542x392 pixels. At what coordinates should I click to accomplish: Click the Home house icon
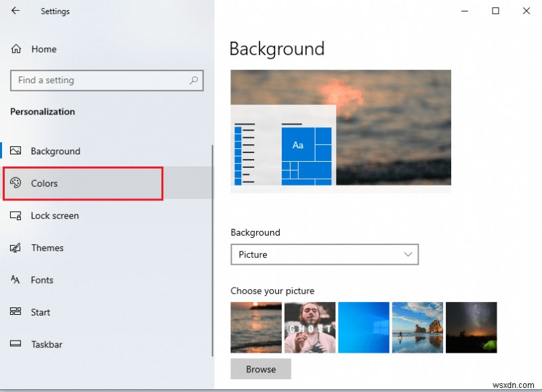16,49
